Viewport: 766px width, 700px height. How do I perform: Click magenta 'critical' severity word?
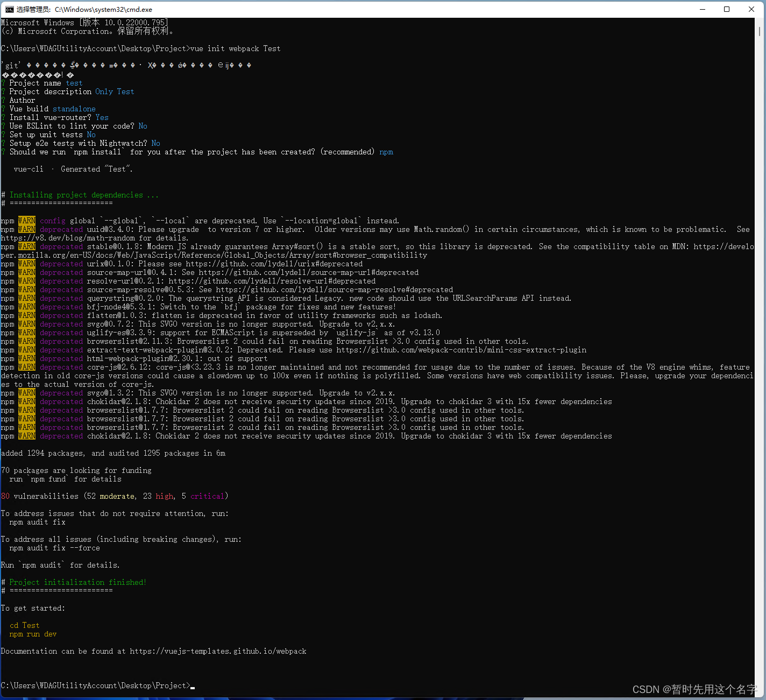(x=207, y=496)
